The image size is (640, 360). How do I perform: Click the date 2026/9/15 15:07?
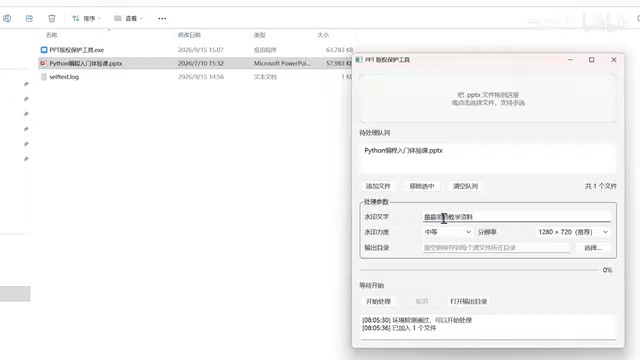coord(201,50)
